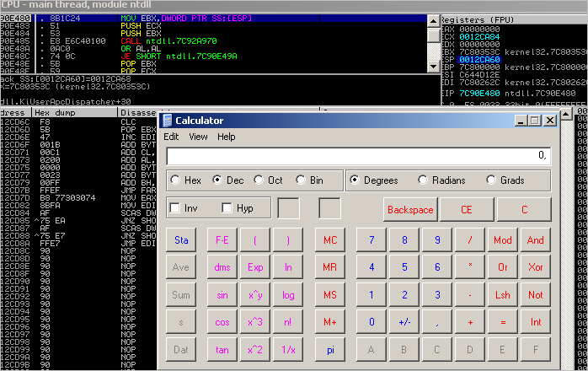
Task: Click the Calculator display field
Action: pos(358,156)
